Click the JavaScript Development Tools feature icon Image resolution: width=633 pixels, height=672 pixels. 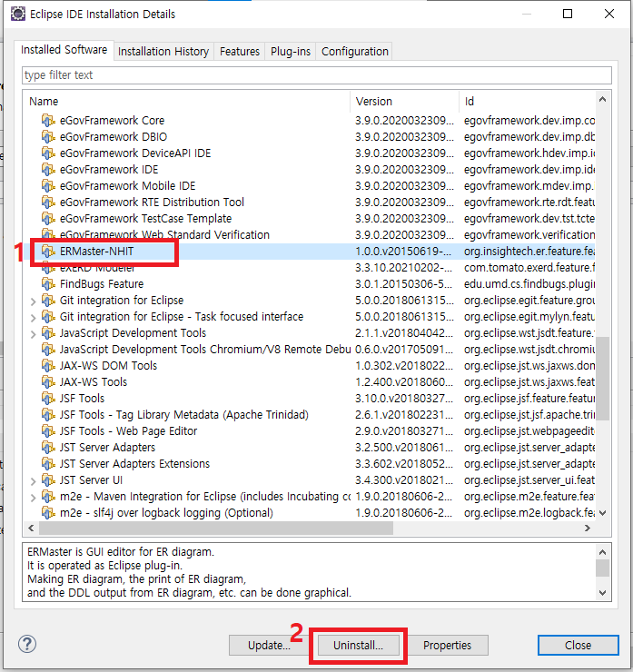tap(48, 332)
